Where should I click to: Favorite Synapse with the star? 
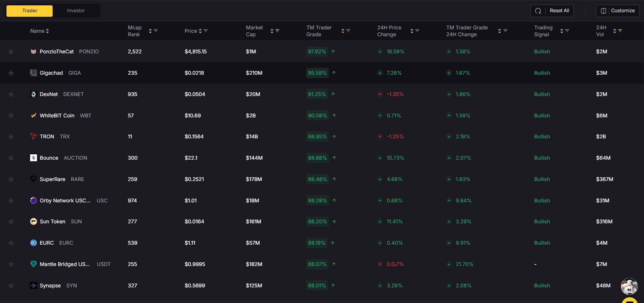click(11, 285)
